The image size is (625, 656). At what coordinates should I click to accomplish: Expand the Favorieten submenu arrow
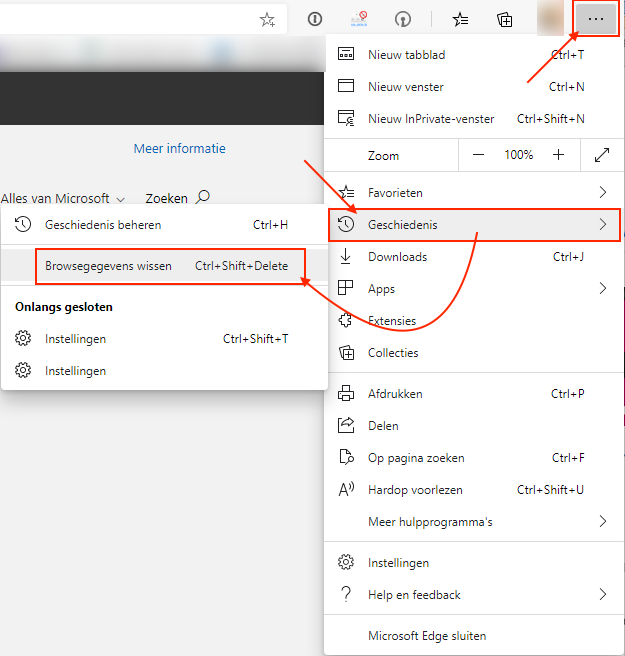coord(602,192)
